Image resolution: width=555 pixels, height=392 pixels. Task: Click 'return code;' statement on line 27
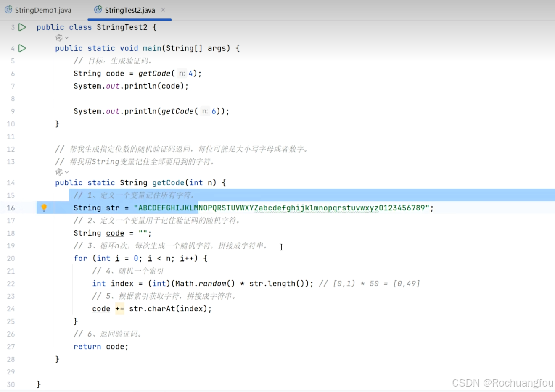(101, 347)
